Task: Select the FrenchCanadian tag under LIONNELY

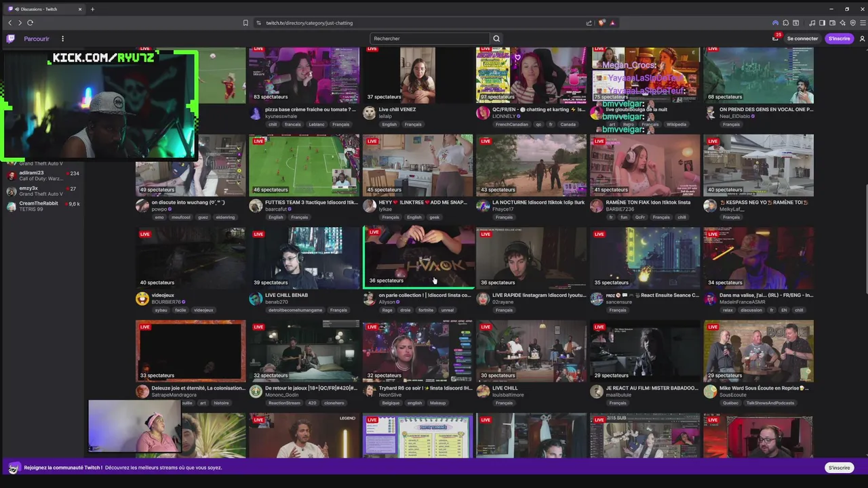Action: coord(511,125)
